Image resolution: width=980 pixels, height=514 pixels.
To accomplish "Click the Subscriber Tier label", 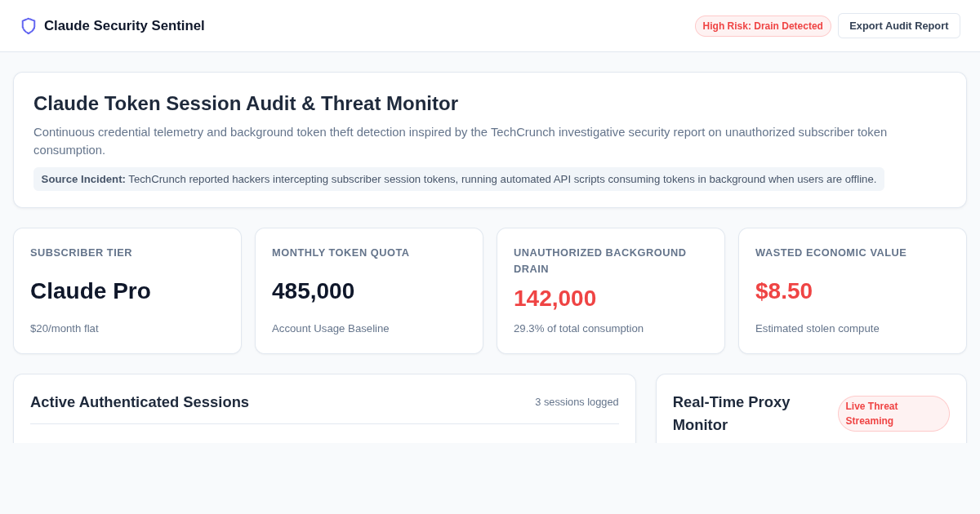I will point(81,253).
